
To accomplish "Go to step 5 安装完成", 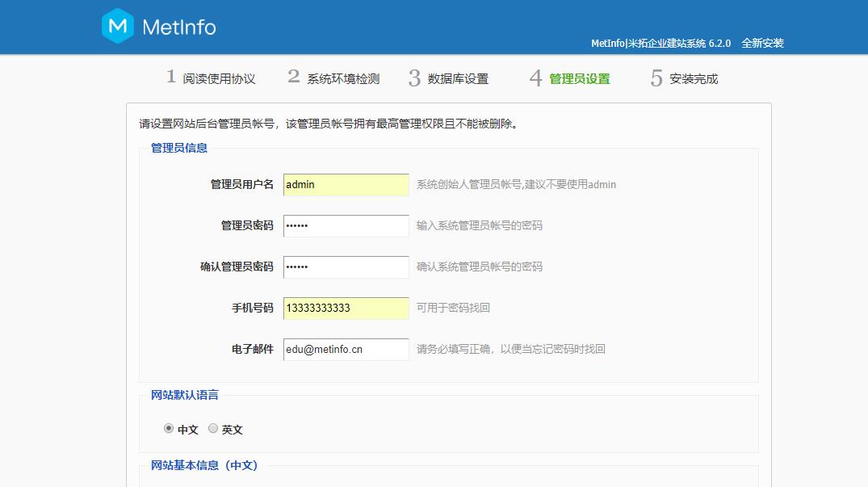I will click(684, 78).
